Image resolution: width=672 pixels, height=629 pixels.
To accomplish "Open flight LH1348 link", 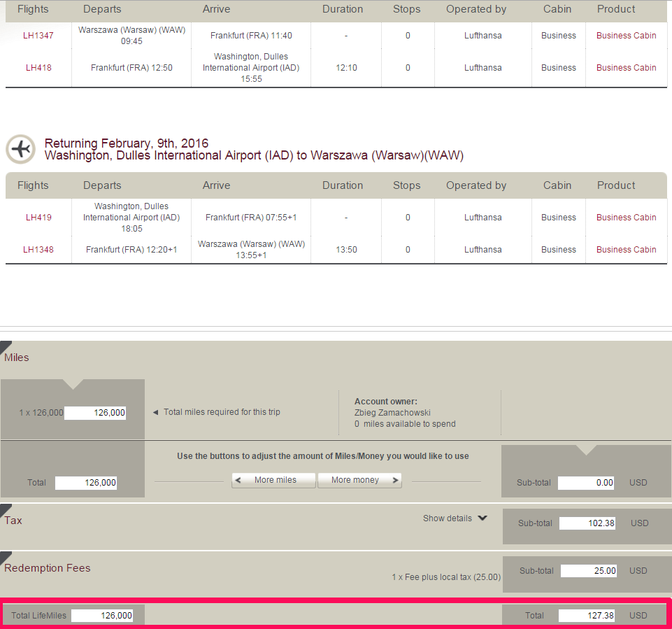I will (x=38, y=250).
